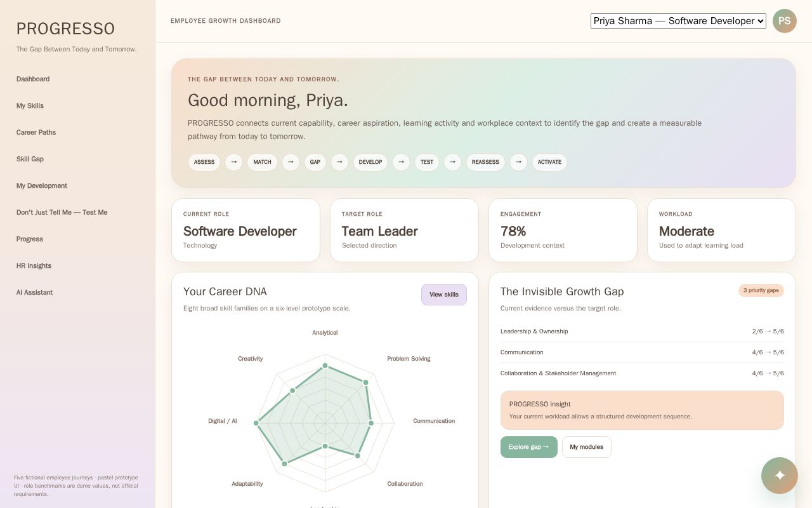Click the Engagement 78% card

[x=563, y=230]
